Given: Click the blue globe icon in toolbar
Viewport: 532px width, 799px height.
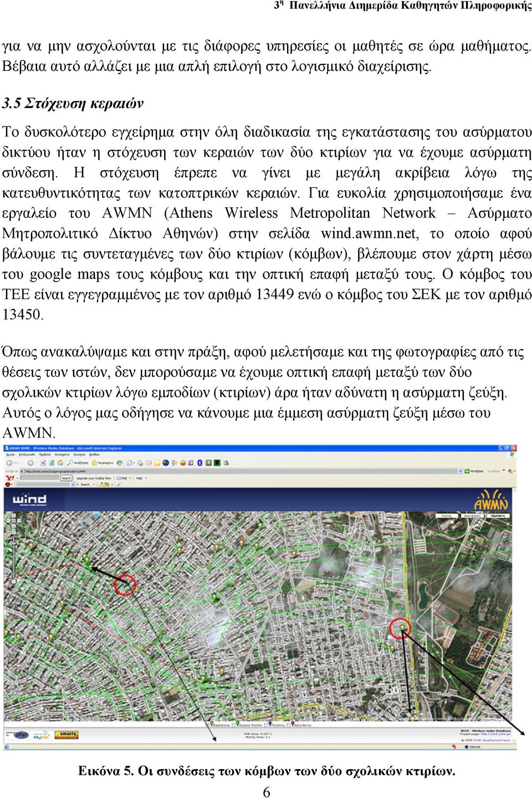Looking at the screenshot, I should pyautogui.click(x=166, y=463).
